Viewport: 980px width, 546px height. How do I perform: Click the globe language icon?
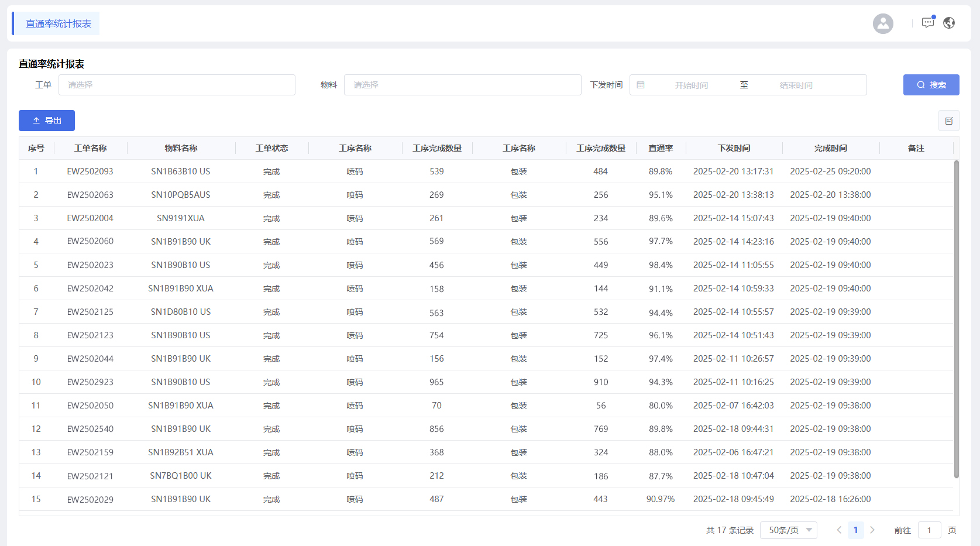(949, 23)
